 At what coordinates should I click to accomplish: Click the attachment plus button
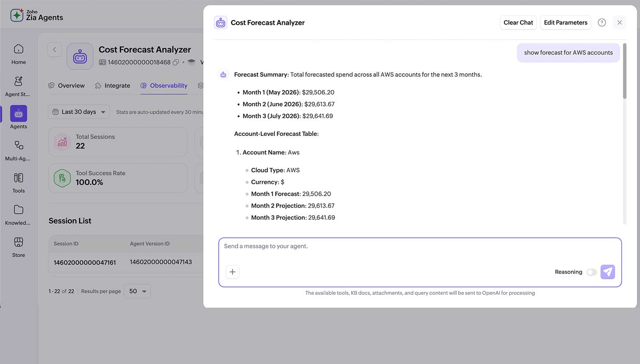coord(232,272)
